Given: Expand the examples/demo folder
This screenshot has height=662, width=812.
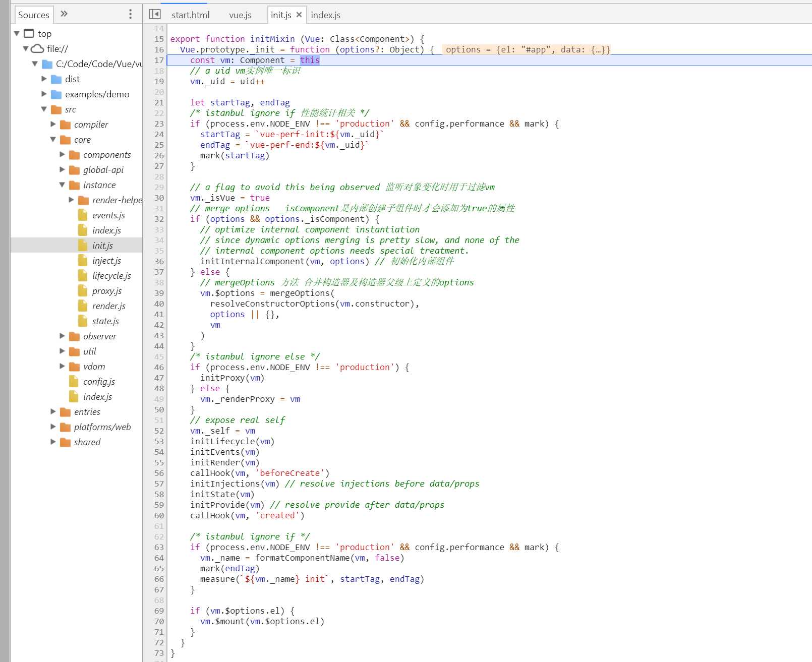Looking at the screenshot, I should click(x=44, y=94).
